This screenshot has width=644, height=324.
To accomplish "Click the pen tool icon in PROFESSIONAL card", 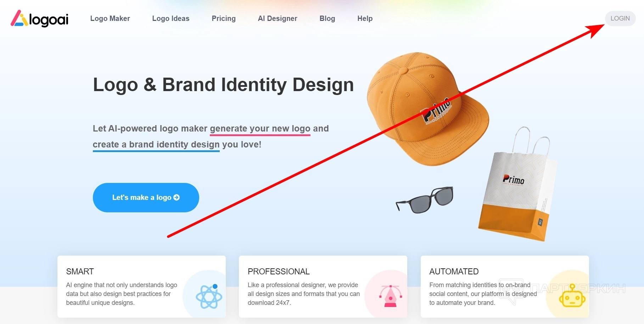I will 391,296.
